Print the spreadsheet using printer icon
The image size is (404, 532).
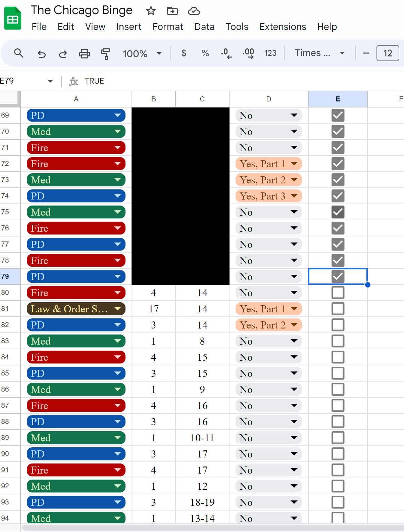[84, 53]
